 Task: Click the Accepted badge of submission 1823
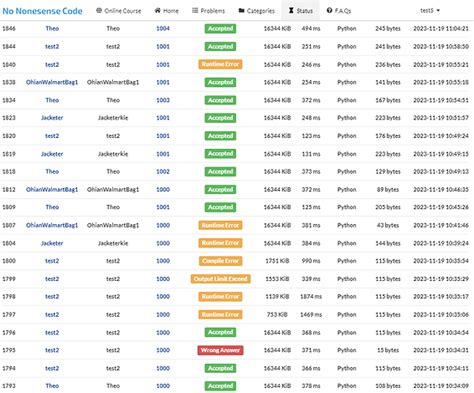coord(220,118)
